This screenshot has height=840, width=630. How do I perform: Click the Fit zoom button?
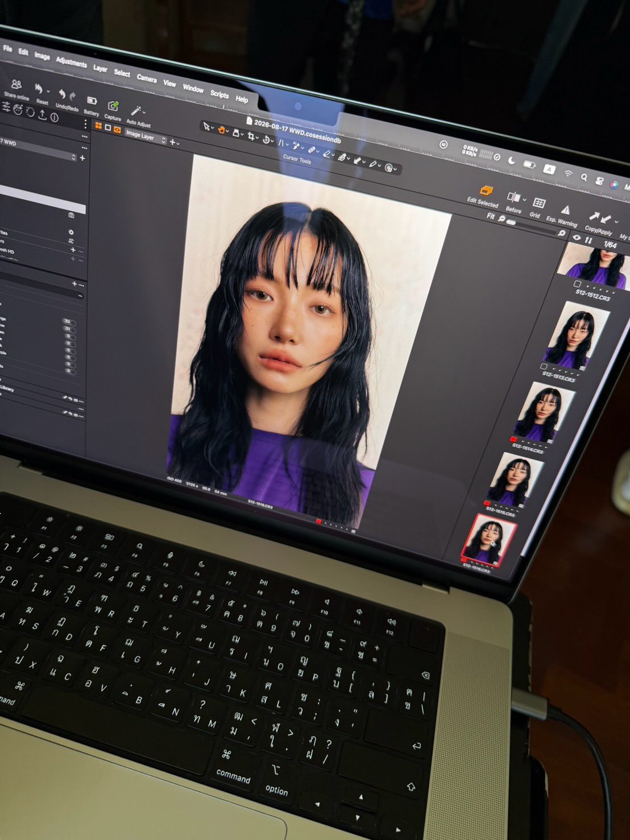[x=490, y=216]
